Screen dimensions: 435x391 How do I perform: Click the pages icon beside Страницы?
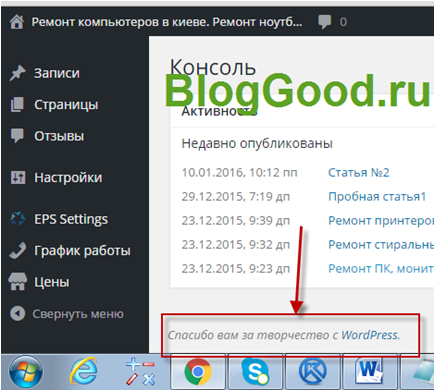(x=17, y=104)
